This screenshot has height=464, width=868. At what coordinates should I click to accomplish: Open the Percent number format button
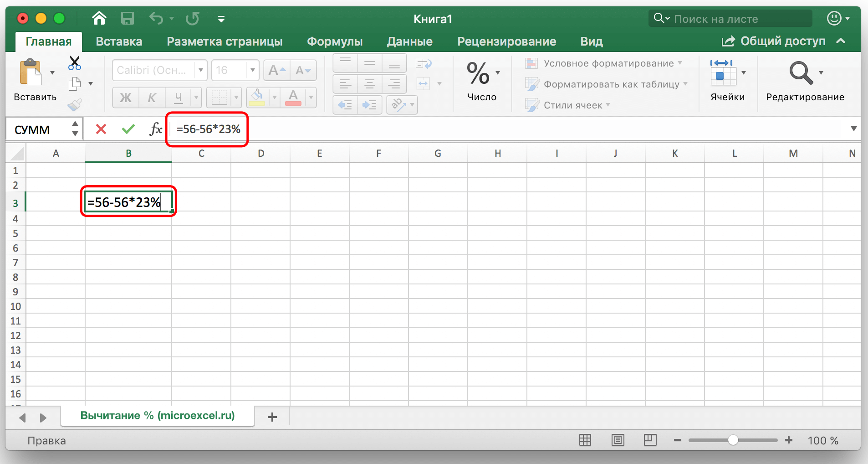[479, 74]
